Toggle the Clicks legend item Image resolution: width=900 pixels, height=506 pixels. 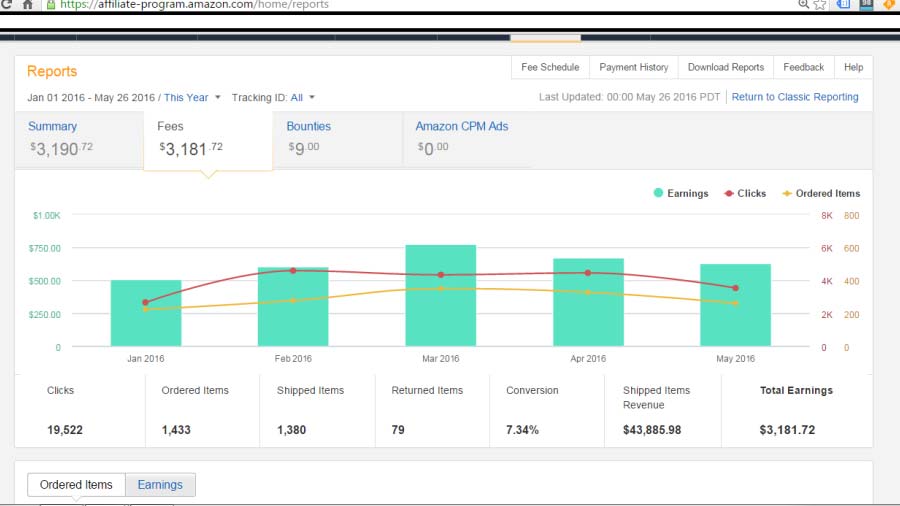tap(745, 193)
